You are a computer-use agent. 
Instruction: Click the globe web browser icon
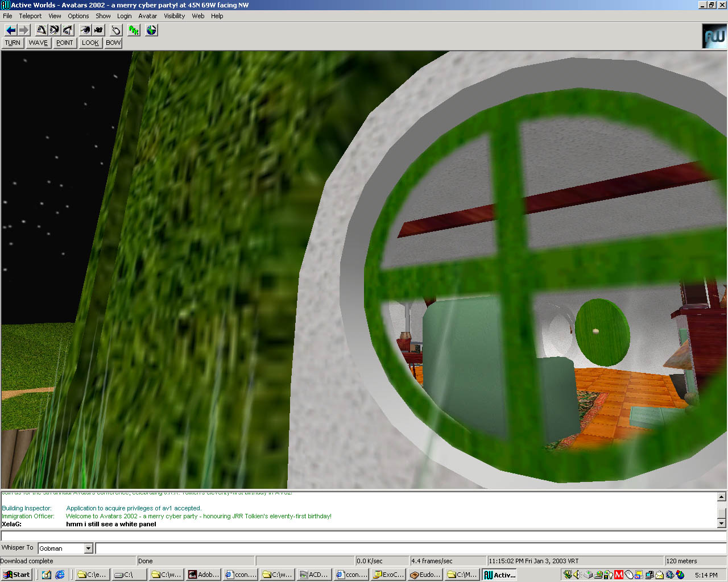coord(151,30)
